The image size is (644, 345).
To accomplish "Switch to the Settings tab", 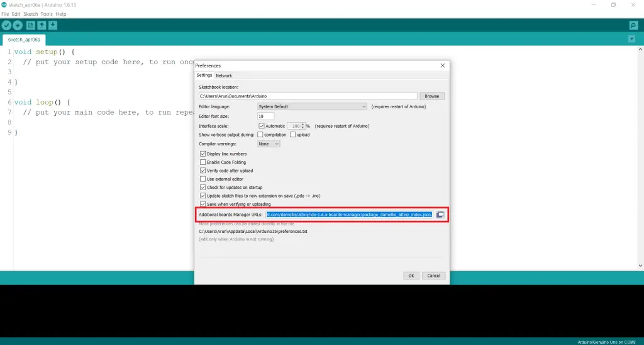I will click(x=204, y=76).
